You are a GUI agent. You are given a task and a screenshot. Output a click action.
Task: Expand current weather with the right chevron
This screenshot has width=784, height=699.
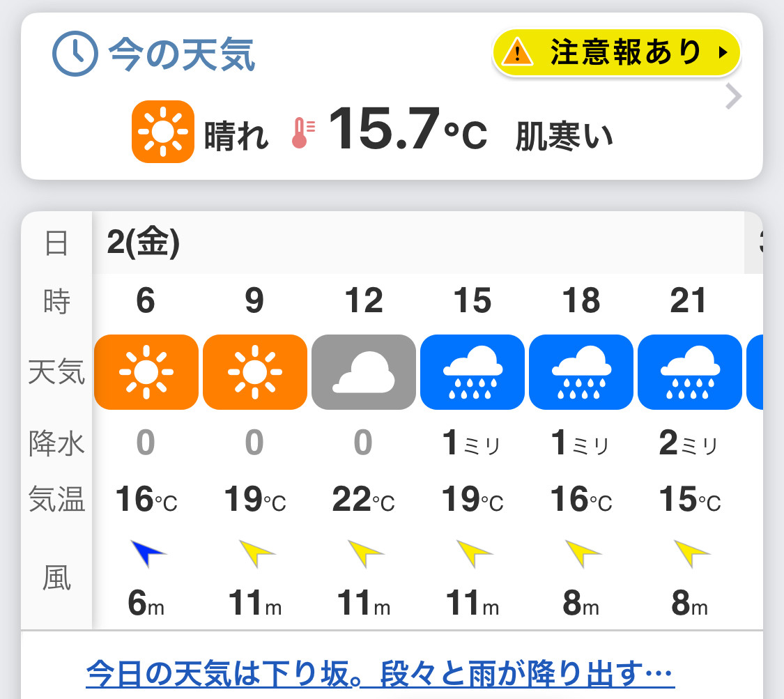pyautogui.click(x=733, y=96)
